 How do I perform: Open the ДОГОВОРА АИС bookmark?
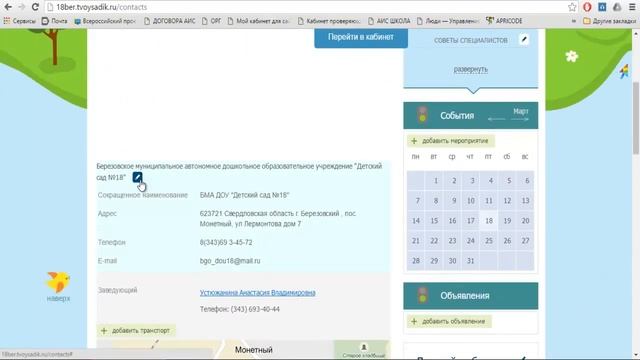[x=169, y=21]
